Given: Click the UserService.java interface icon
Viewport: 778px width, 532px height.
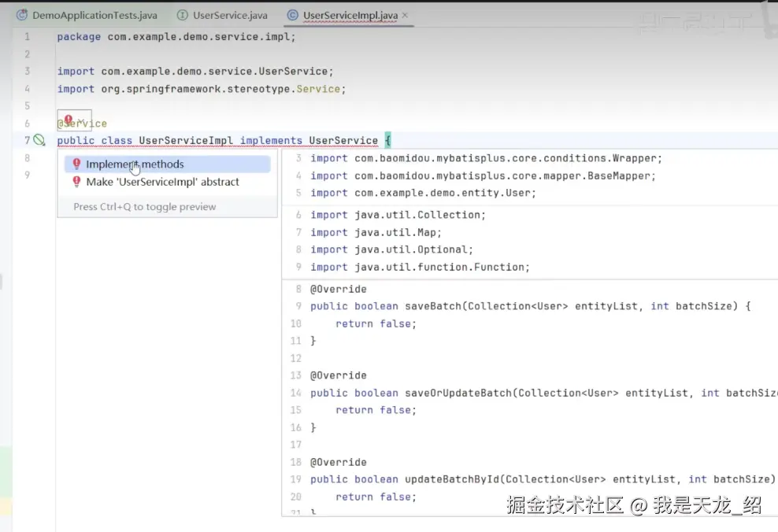Looking at the screenshot, I should tap(183, 16).
